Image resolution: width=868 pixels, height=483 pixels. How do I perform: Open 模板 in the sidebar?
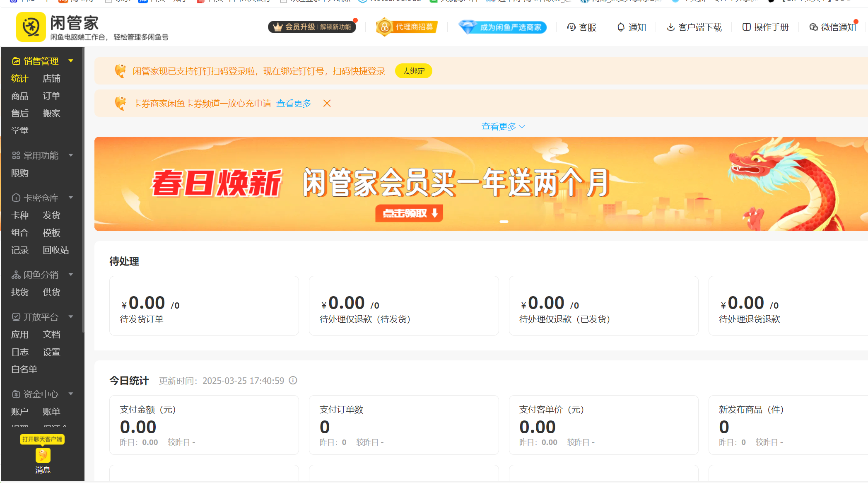pos(51,233)
